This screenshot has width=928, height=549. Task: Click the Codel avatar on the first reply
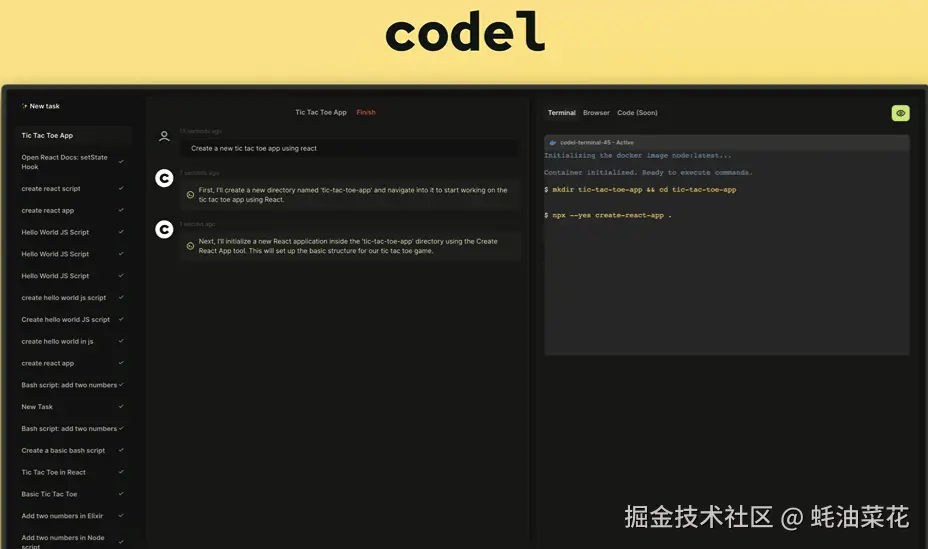tap(164, 178)
